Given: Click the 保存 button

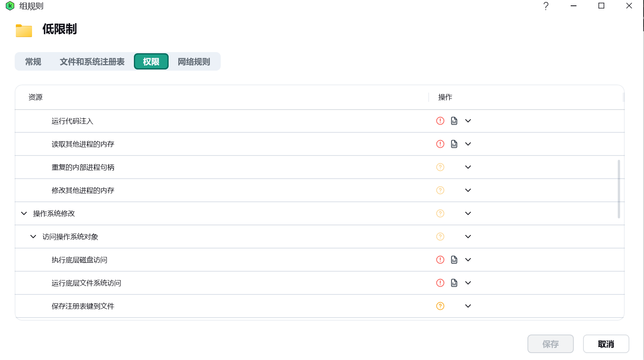Looking at the screenshot, I should point(550,344).
